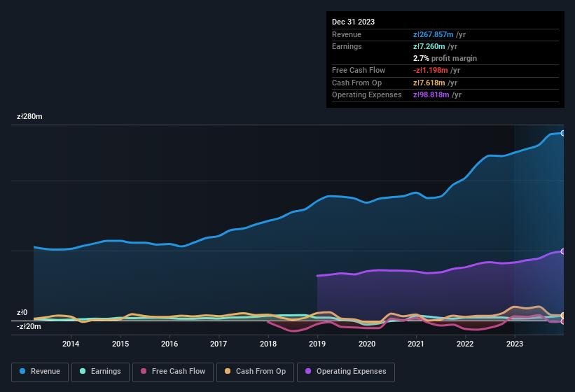Click the 2.7% profit margin text

coord(445,58)
